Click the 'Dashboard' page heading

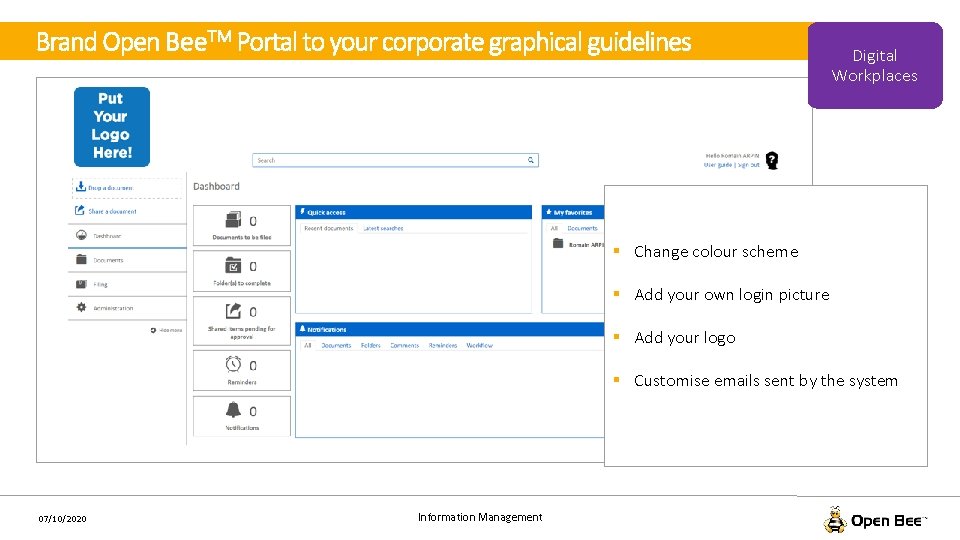(x=216, y=186)
